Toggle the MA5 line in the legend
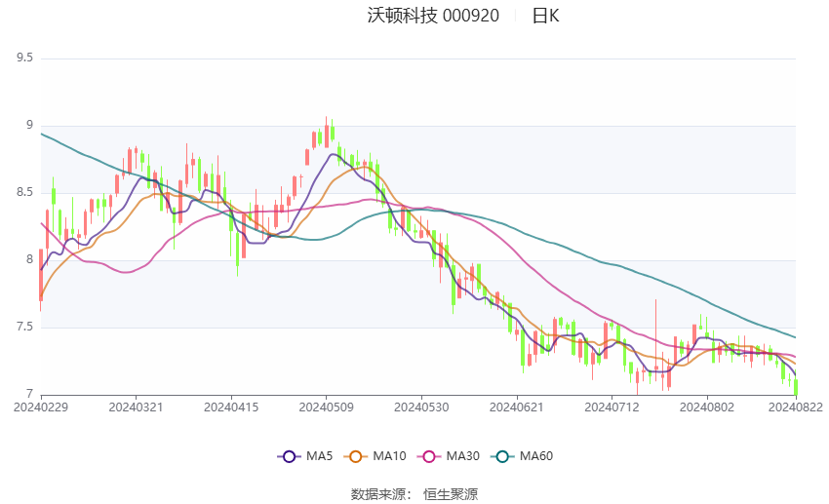 click(x=305, y=456)
